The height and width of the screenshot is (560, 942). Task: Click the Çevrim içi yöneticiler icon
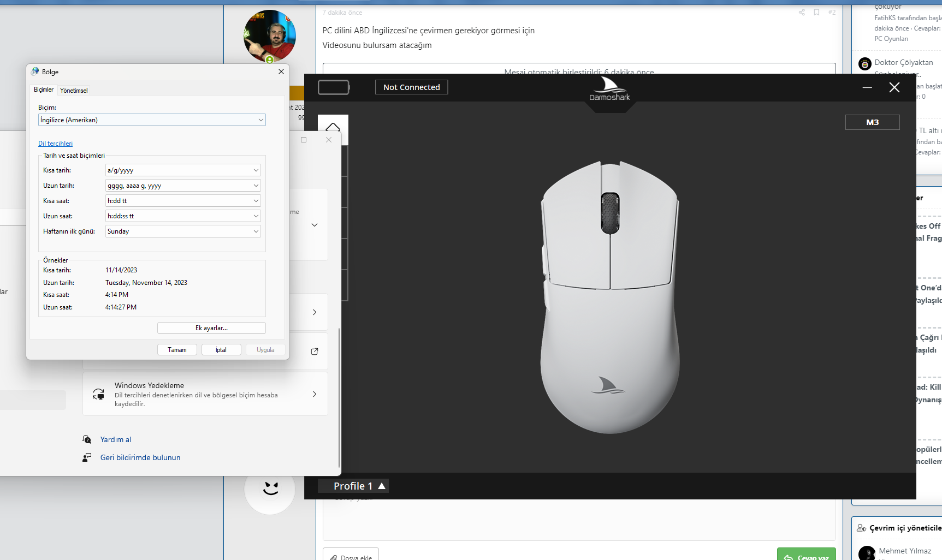[862, 528]
